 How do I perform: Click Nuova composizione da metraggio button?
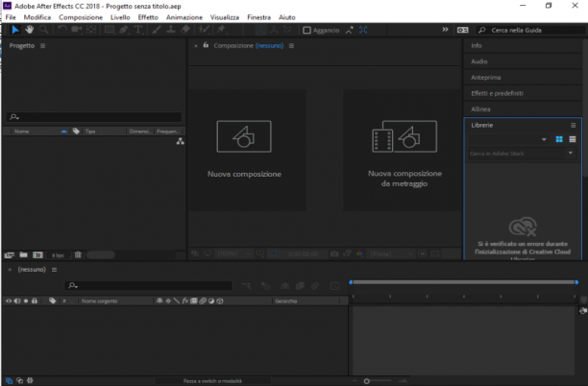[x=402, y=150]
